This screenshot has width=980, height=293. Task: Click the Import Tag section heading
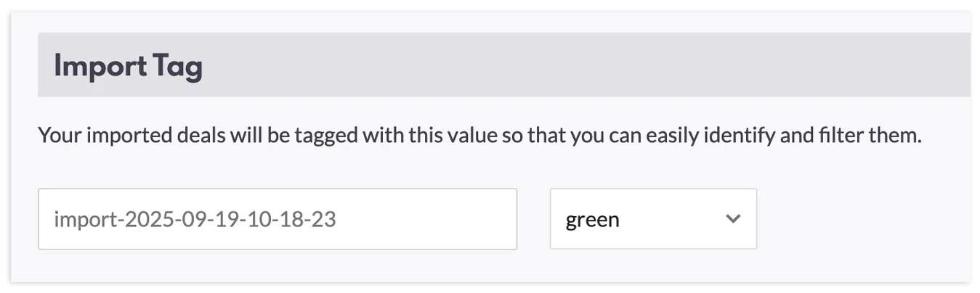tap(128, 67)
